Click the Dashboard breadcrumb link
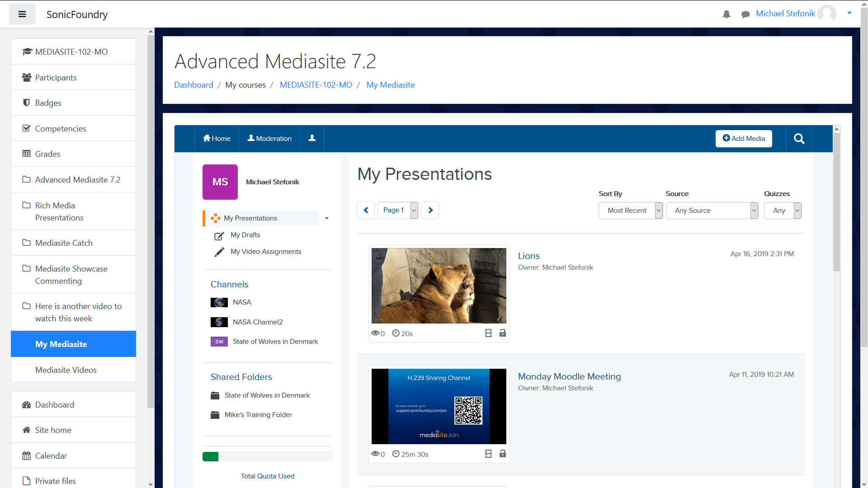Viewport: 868px width, 488px height. coord(193,85)
